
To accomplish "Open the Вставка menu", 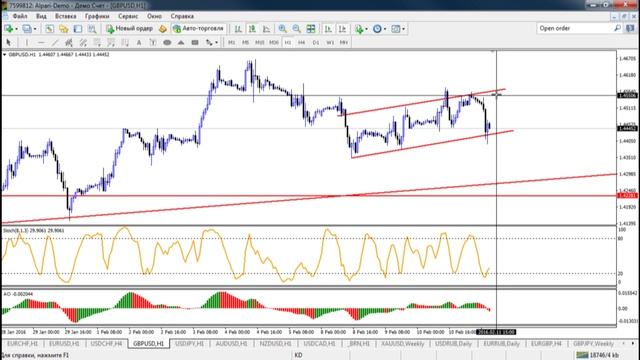I will pyautogui.click(x=65, y=16).
